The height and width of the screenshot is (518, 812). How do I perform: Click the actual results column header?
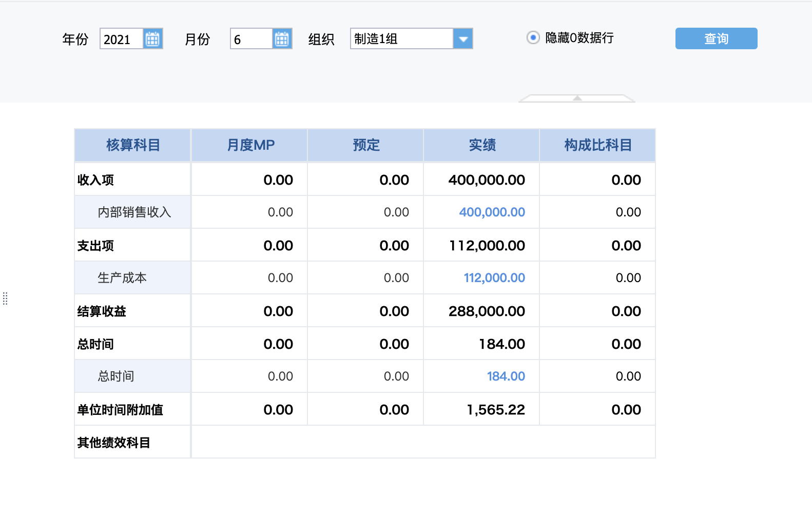coord(482,145)
